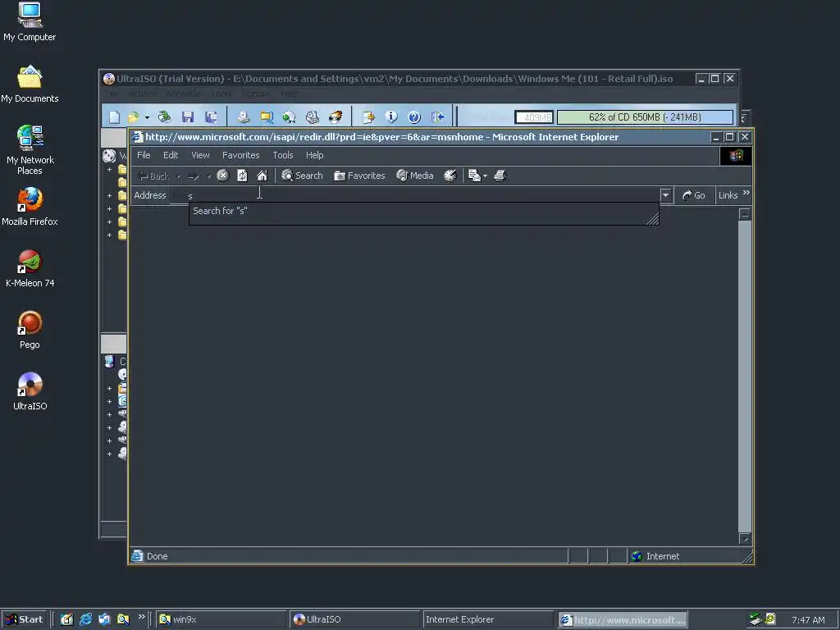
Task: Click Save floppy icon in UltraISO toolbar
Action: [188, 116]
